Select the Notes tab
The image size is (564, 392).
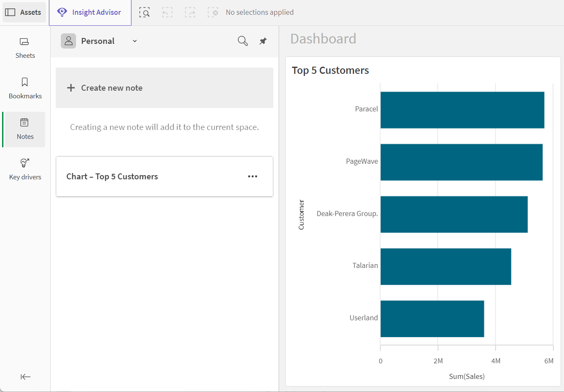tap(25, 129)
